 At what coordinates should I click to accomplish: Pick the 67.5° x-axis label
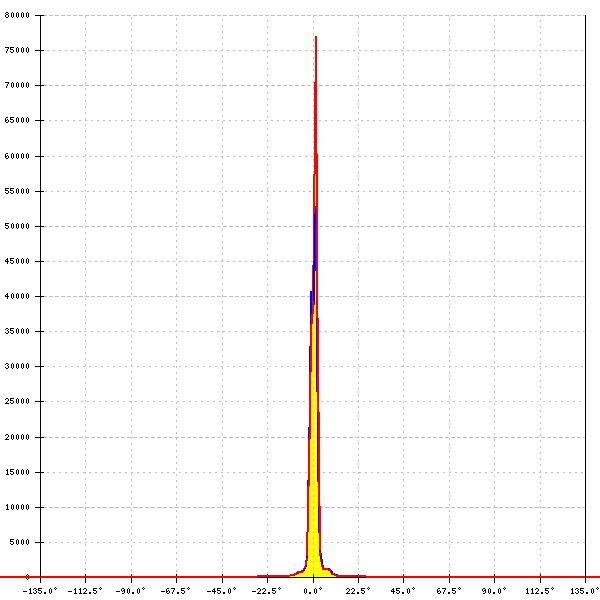pyautogui.click(x=449, y=591)
